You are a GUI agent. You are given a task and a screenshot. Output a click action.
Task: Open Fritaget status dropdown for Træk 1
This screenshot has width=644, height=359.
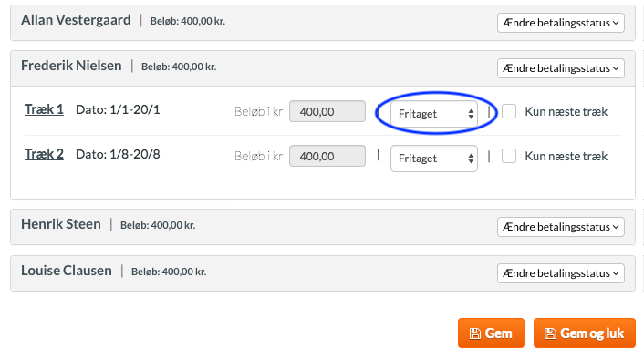click(434, 114)
